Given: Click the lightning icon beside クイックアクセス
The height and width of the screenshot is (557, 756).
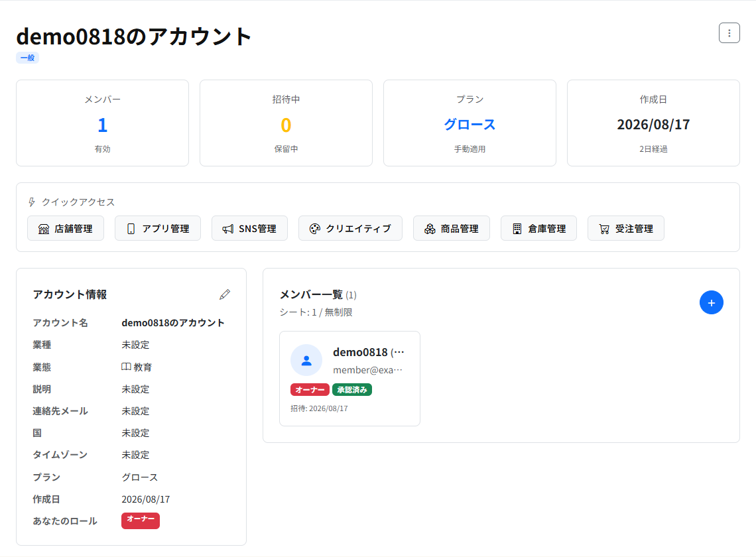Looking at the screenshot, I should pos(32,202).
